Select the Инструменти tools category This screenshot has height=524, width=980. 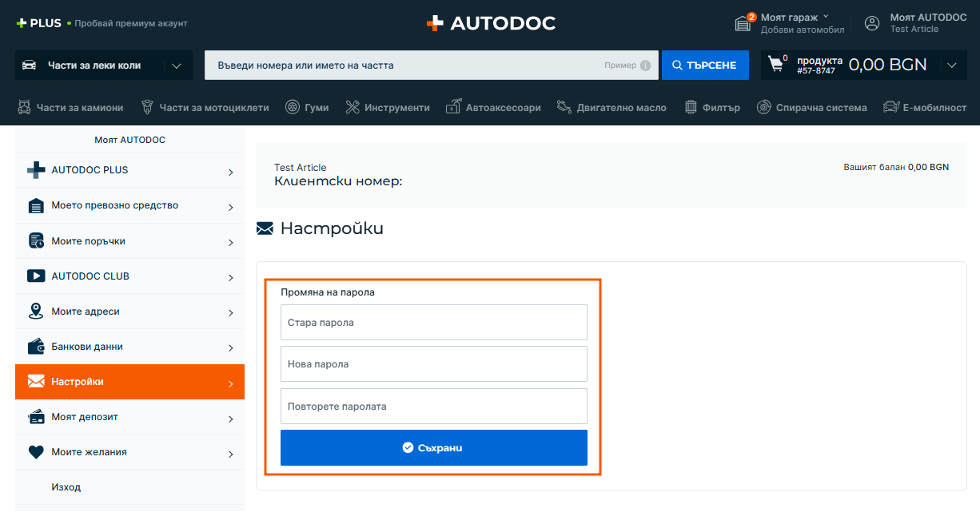click(388, 107)
